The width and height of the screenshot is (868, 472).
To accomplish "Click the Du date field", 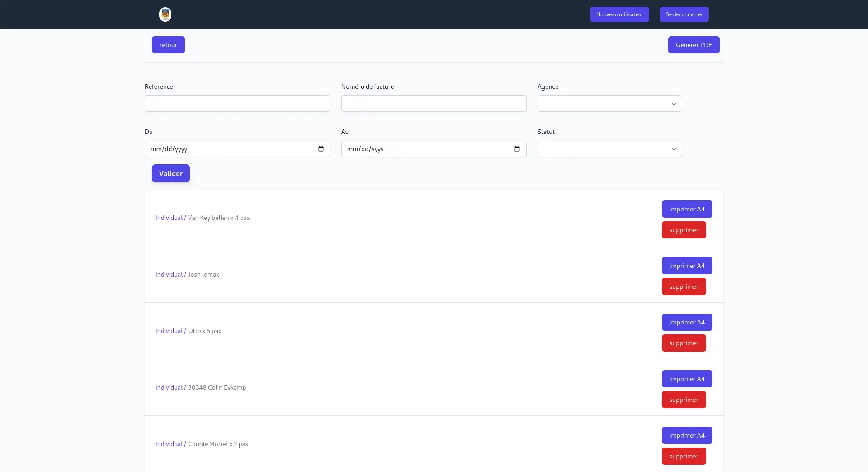I will coord(237,149).
